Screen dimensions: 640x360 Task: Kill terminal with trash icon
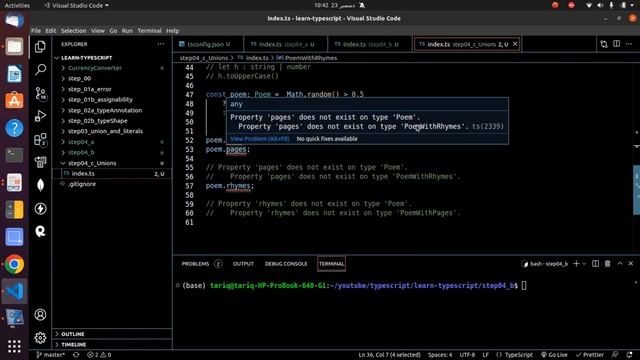(x=607, y=264)
